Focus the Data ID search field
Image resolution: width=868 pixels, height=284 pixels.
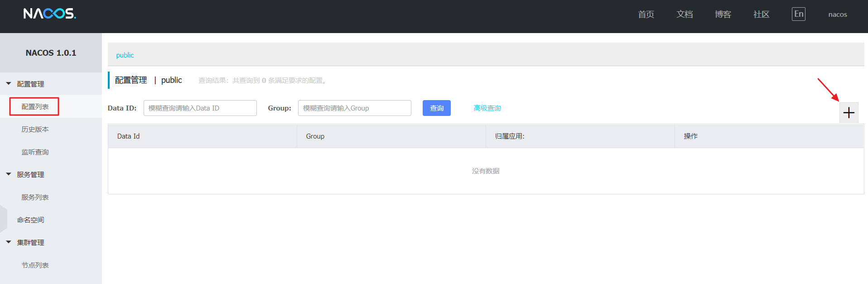click(200, 108)
